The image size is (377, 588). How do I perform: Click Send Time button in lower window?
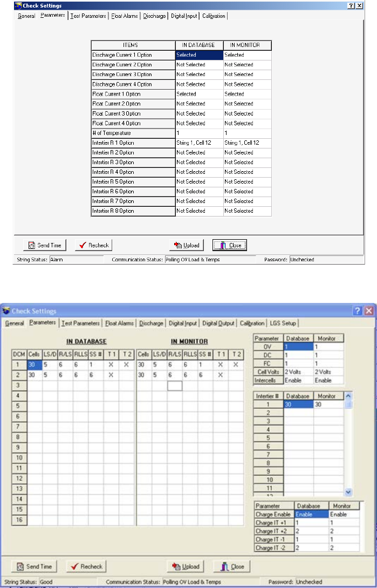(x=34, y=566)
